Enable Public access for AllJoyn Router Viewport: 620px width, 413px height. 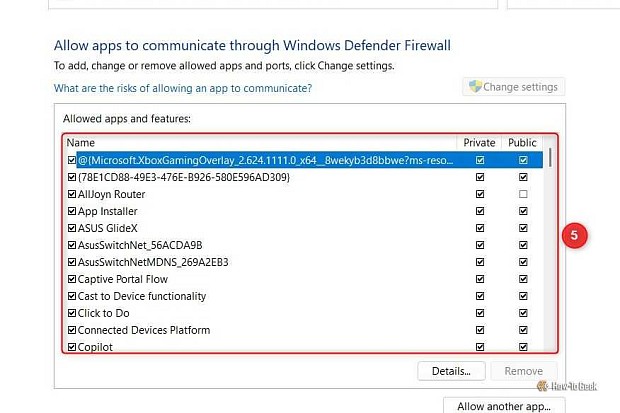pos(523,194)
